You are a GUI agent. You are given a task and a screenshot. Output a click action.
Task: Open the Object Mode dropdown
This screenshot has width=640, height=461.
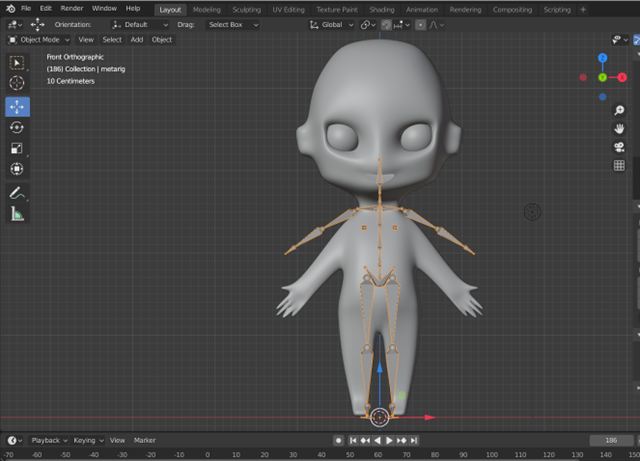pos(39,40)
